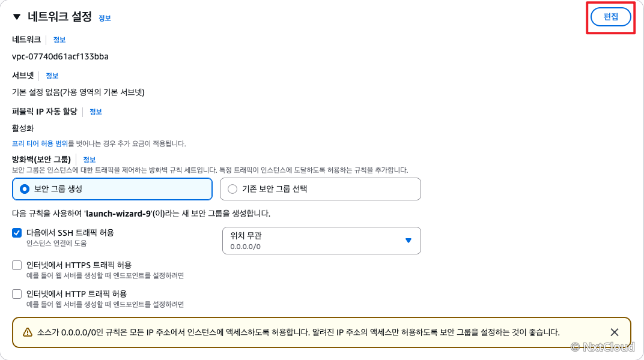Follow the 프리 티어 허용 범위 link

click(x=40, y=143)
